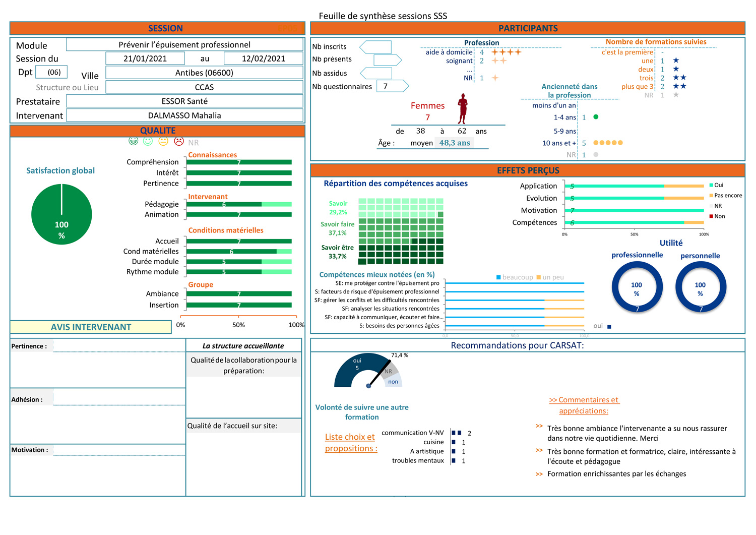Click the Non legend swatch
756x535 pixels.
711,216
